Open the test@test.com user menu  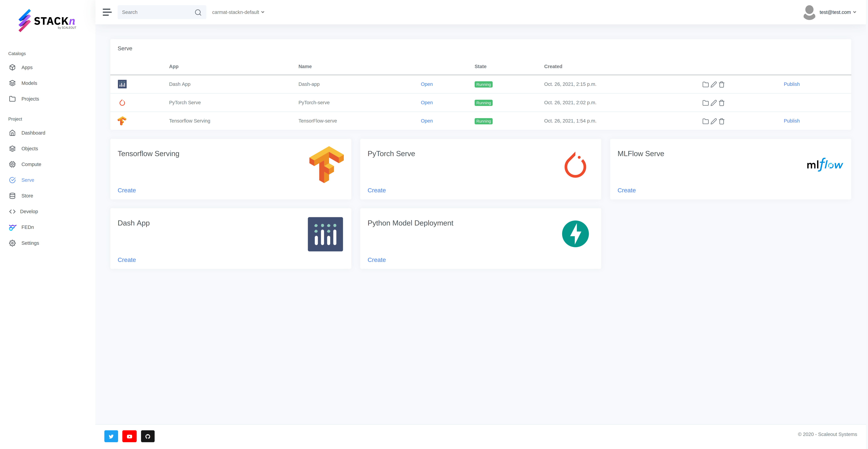[x=837, y=12]
